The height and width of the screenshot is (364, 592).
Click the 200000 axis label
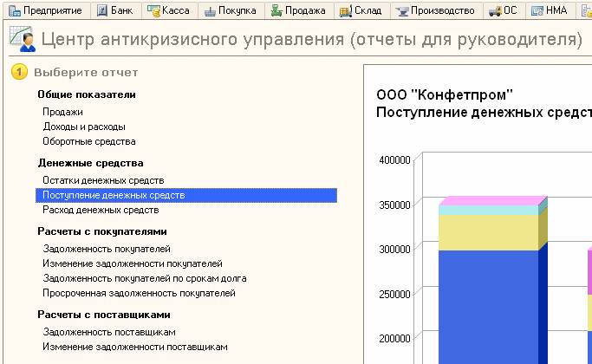(x=394, y=339)
